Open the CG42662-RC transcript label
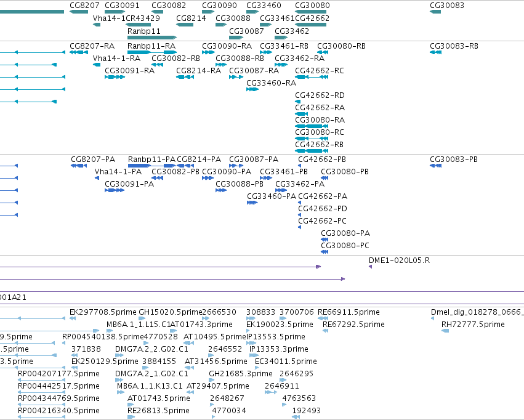 [319, 70]
